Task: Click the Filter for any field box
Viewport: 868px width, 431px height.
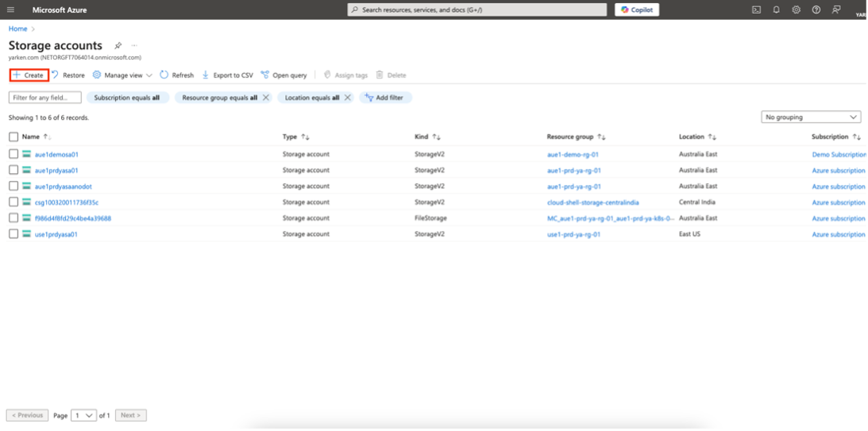Action: [x=44, y=98]
